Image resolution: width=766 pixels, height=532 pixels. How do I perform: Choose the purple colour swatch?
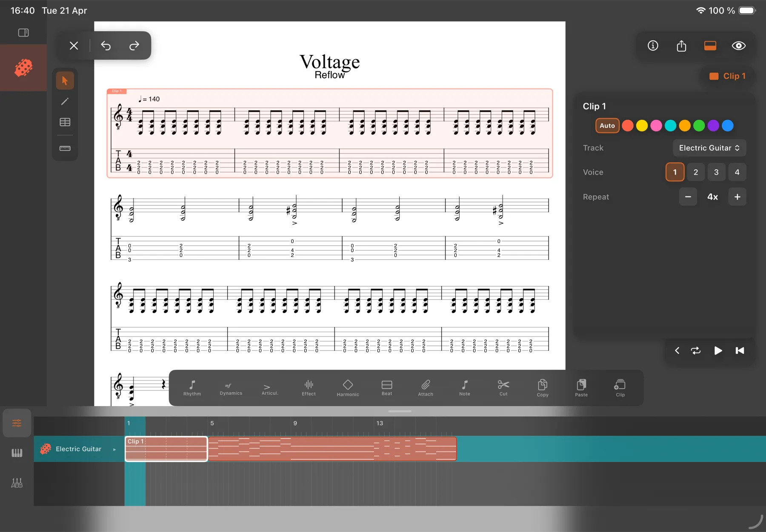714,125
